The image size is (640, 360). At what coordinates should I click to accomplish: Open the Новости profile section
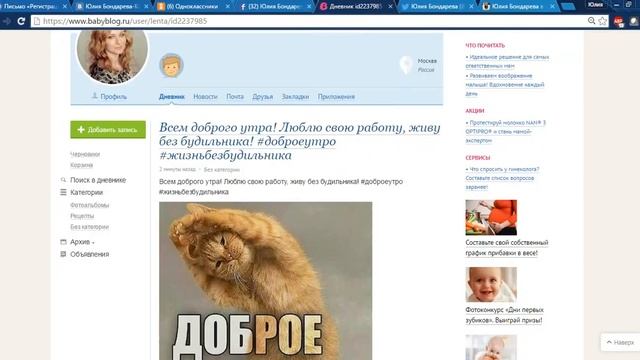(205, 97)
